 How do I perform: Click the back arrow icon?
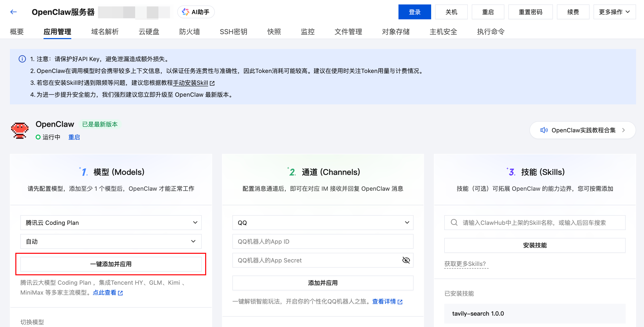[14, 12]
